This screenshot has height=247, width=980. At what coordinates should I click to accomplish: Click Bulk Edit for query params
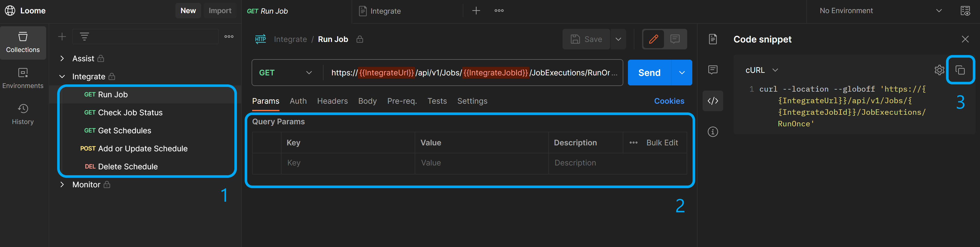click(x=662, y=143)
